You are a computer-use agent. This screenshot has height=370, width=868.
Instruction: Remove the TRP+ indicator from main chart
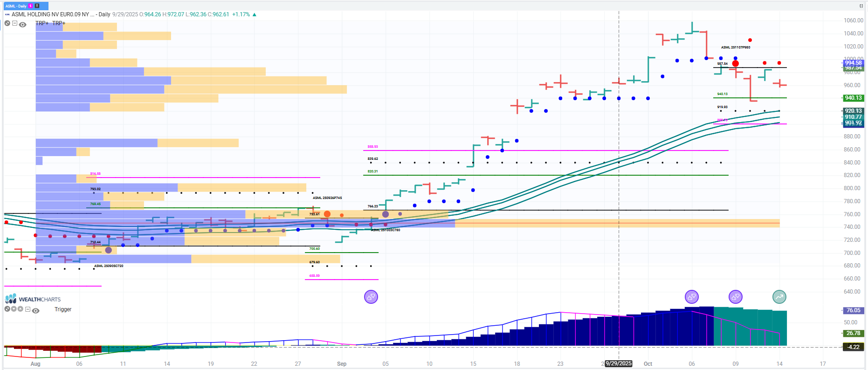click(7, 23)
